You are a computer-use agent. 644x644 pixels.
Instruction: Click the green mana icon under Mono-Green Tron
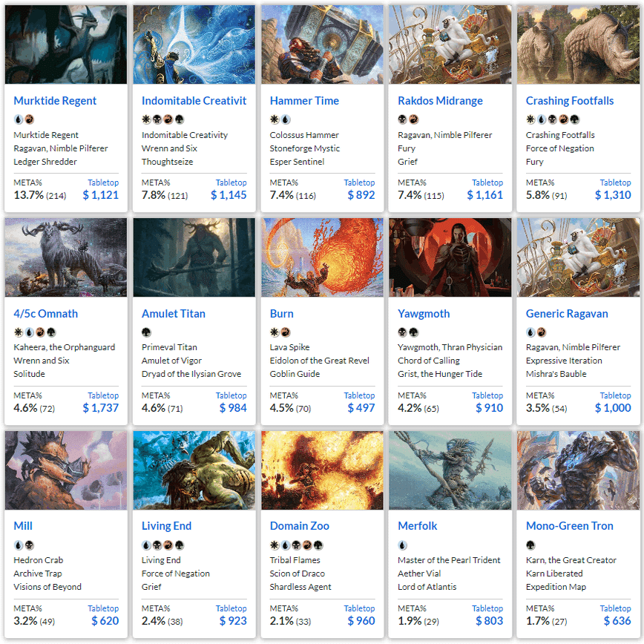coord(530,545)
